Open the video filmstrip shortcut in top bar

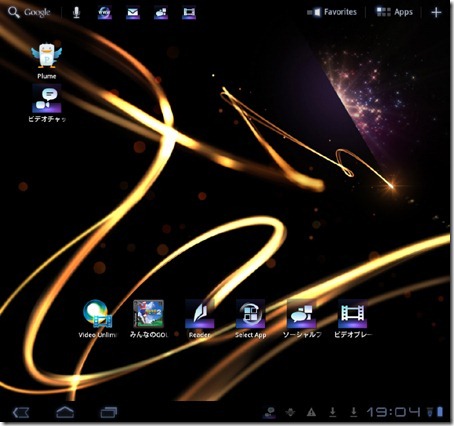point(189,13)
